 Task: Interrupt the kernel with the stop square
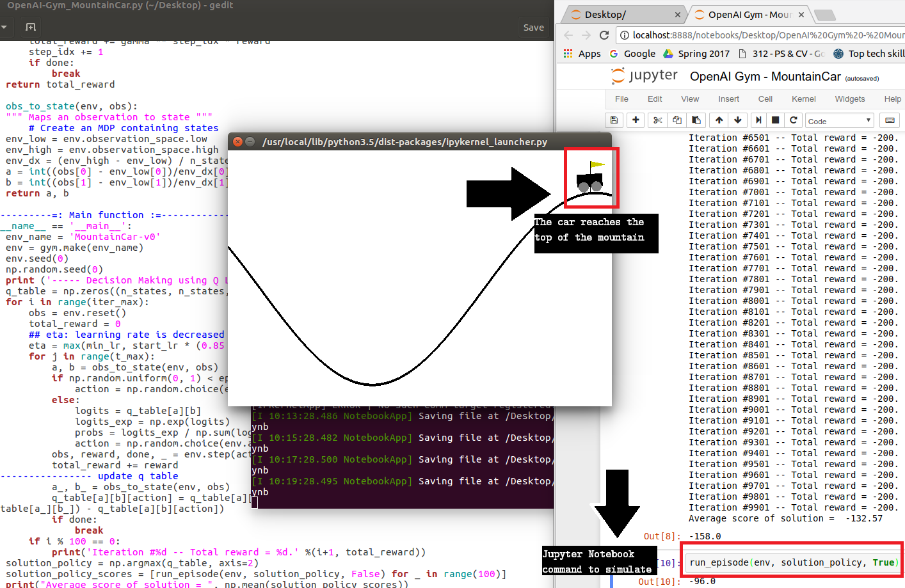[776, 120]
